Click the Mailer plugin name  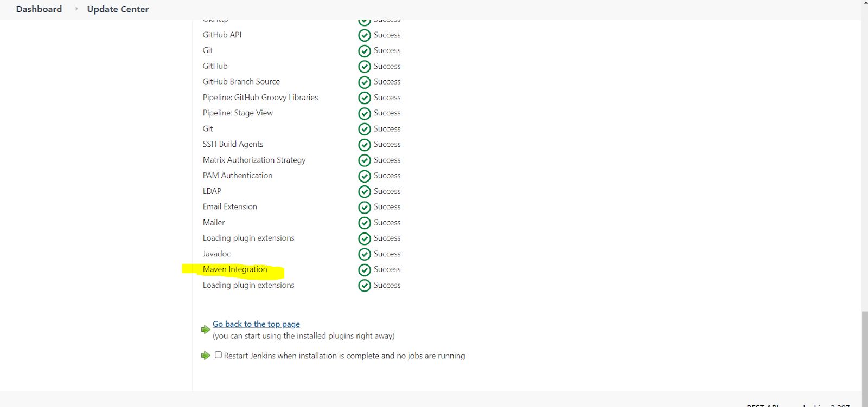[214, 222]
